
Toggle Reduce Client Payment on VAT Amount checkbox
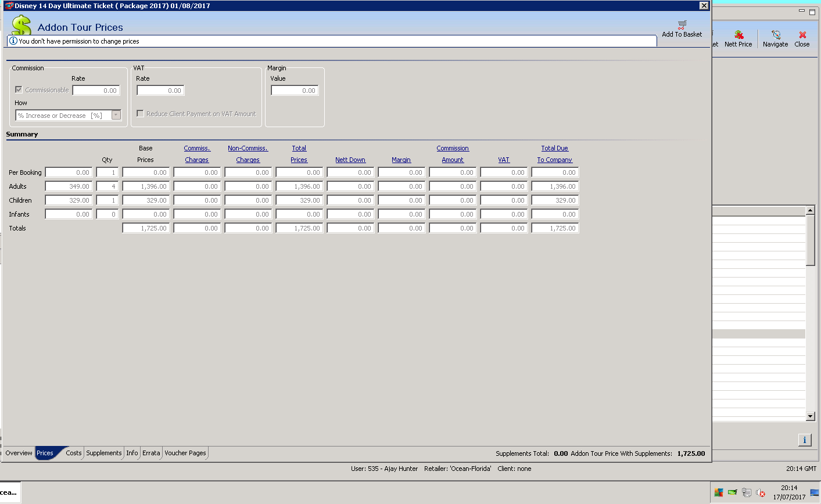point(140,114)
